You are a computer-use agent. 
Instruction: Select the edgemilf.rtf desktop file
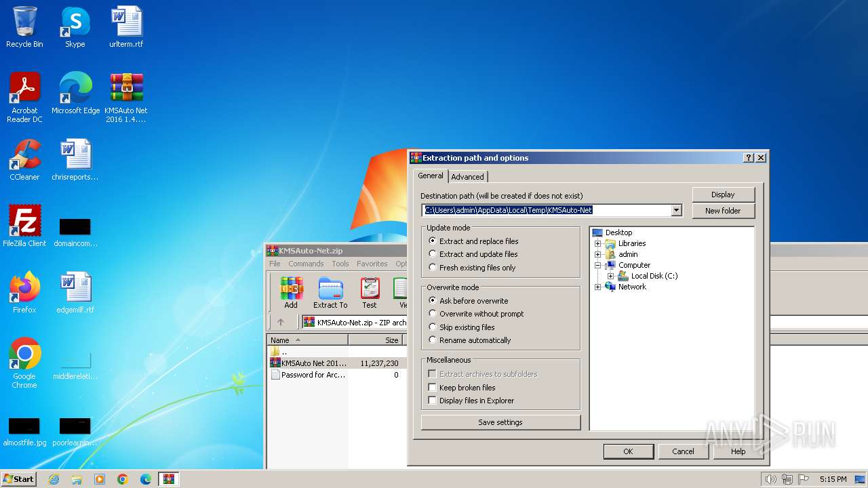(x=75, y=293)
